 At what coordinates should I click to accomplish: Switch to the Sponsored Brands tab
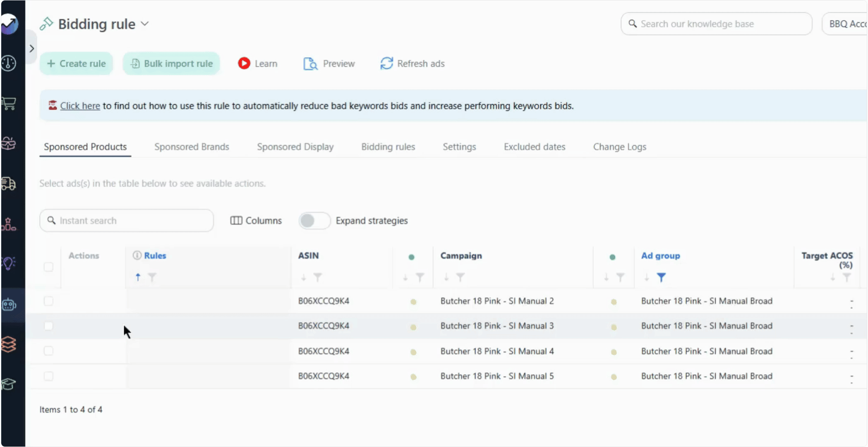[x=192, y=147]
